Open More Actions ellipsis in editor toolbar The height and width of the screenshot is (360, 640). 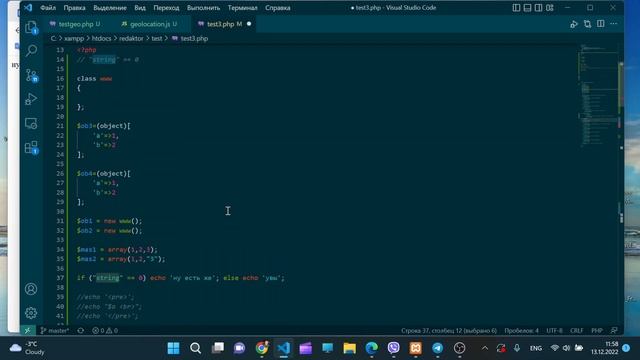point(613,24)
